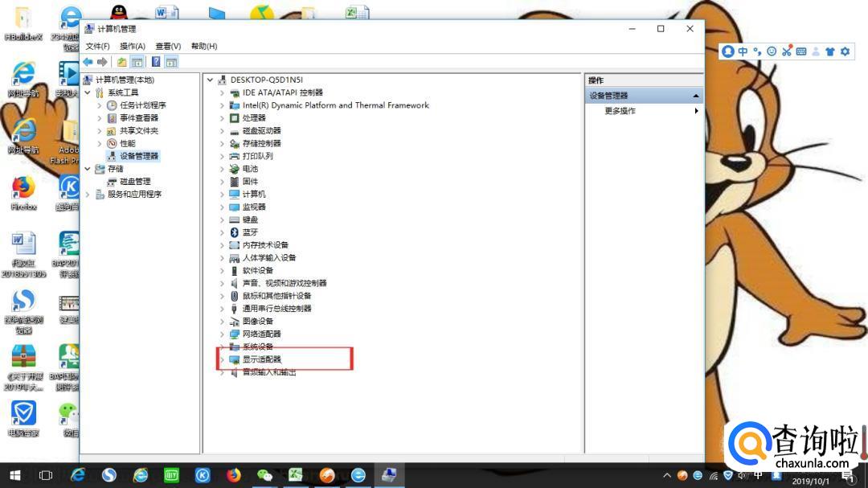Viewport: 868px width, 488px height.
Task: Click the 电池 battery icon
Action: tap(234, 169)
